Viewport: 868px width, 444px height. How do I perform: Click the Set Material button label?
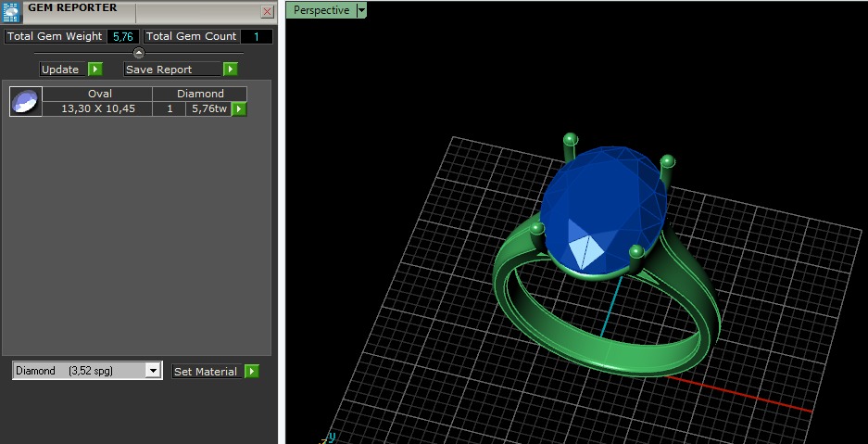coord(207,372)
